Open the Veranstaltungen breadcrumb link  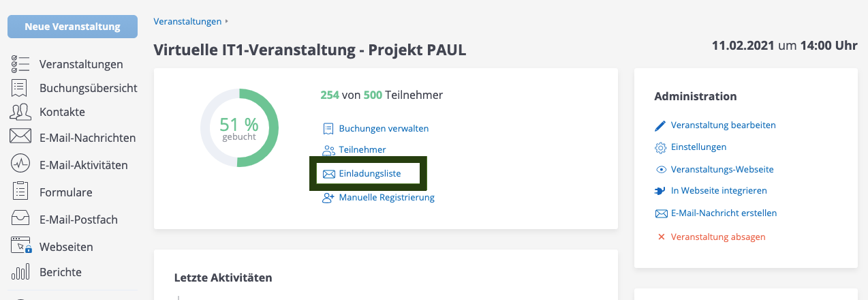click(187, 21)
